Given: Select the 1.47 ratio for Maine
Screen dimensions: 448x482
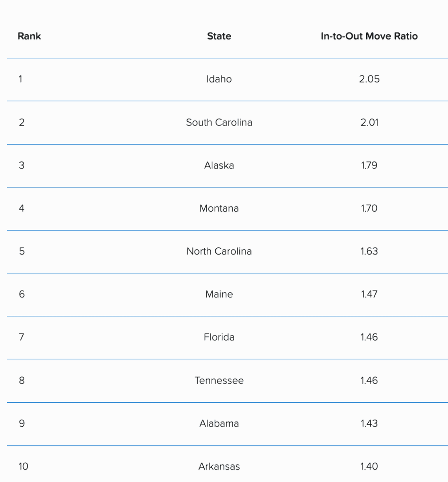Looking at the screenshot, I should coord(369,294).
